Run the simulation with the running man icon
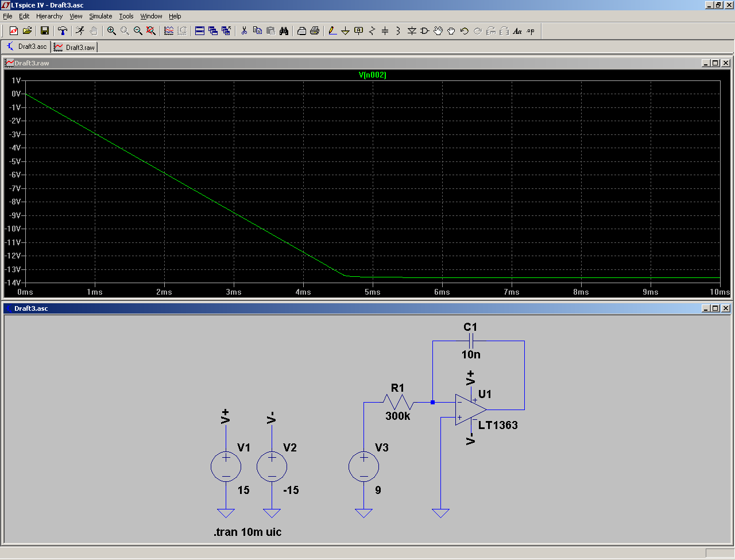Image resolution: width=735 pixels, height=560 pixels. (80, 31)
